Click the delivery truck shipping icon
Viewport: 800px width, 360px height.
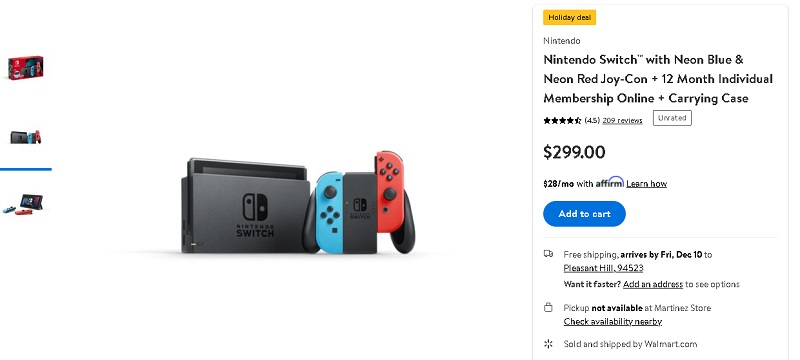tap(548, 253)
